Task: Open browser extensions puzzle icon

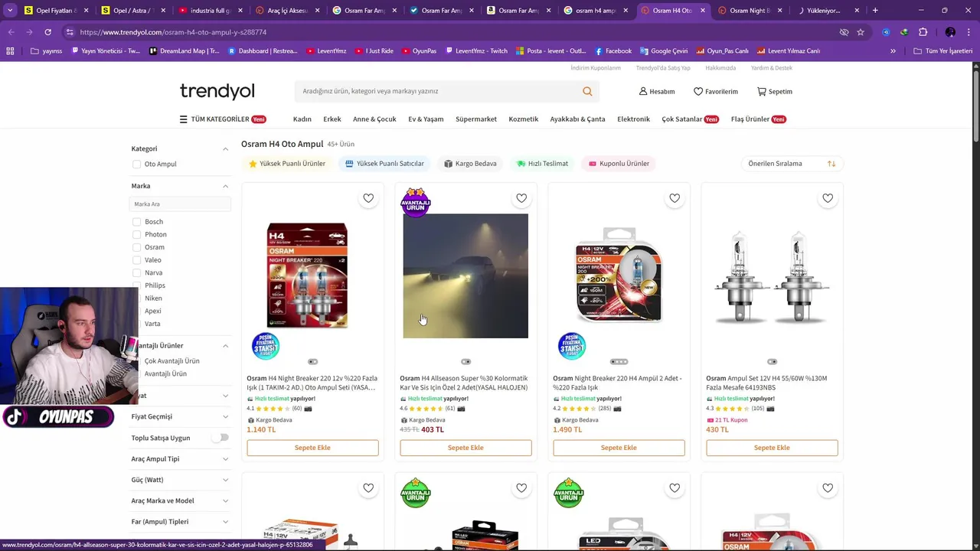Action: click(923, 32)
